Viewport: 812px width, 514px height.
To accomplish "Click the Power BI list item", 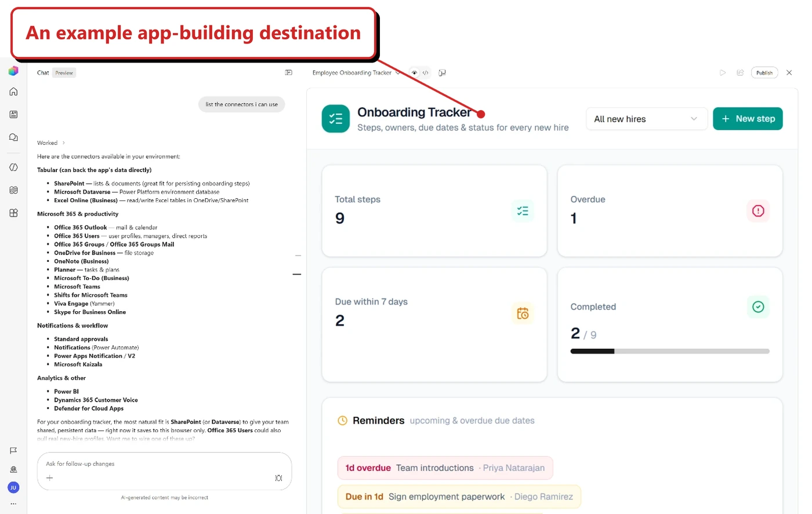I will click(x=66, y=391).
